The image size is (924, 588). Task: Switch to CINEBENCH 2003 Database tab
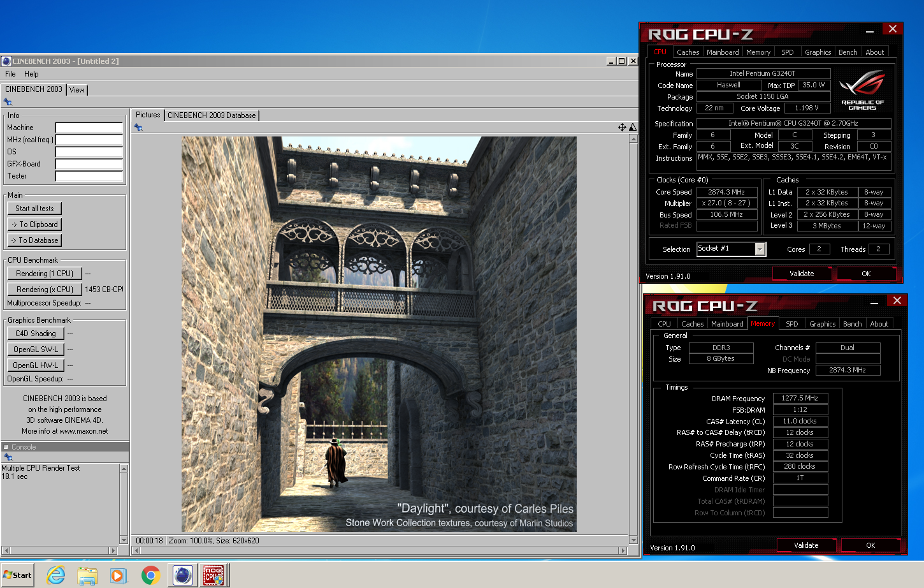point(212,115)
